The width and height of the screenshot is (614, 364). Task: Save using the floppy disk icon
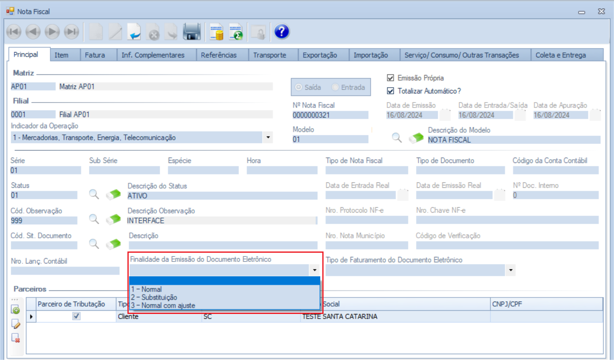pos(192,32)
